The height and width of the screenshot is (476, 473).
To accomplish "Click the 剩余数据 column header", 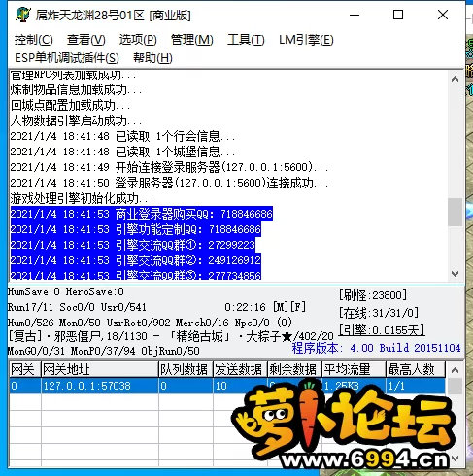I will 294,369.
